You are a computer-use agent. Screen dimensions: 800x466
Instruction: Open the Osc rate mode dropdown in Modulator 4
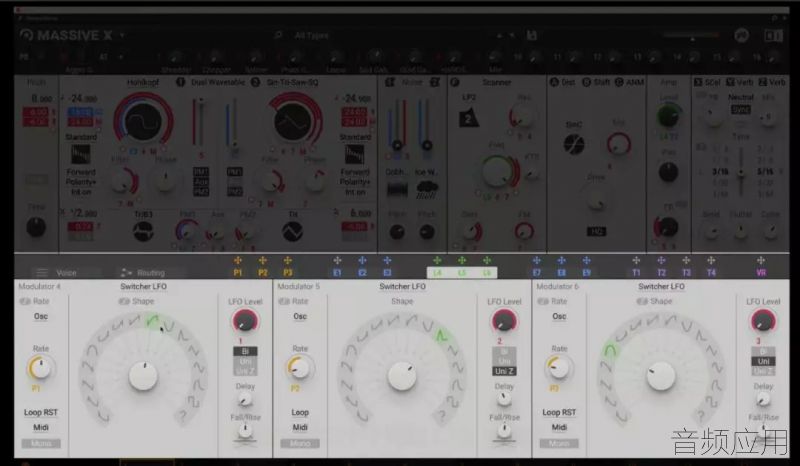point(41,316)
